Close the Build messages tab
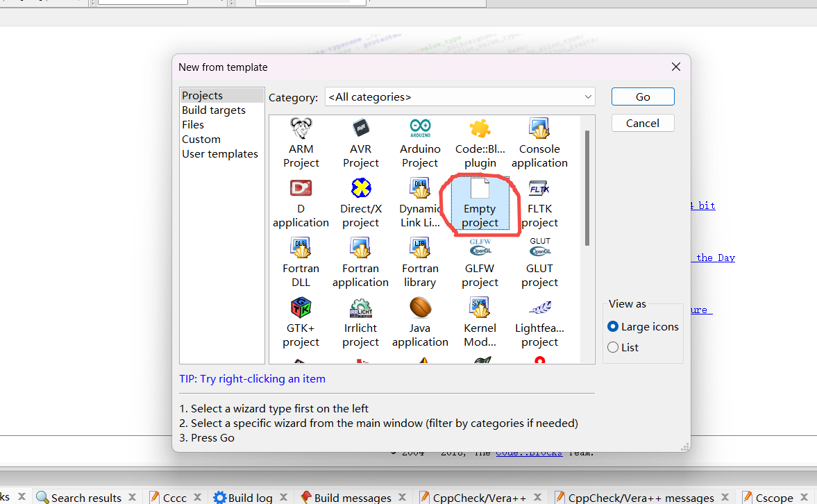817x504 pixels. [402, 497]
